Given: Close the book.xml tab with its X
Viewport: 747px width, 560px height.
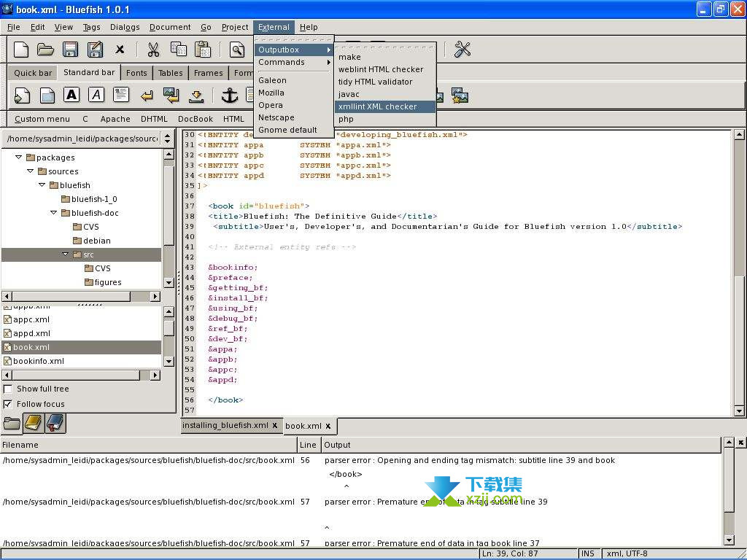Looking at the screenshot, I should coord(328,426).
